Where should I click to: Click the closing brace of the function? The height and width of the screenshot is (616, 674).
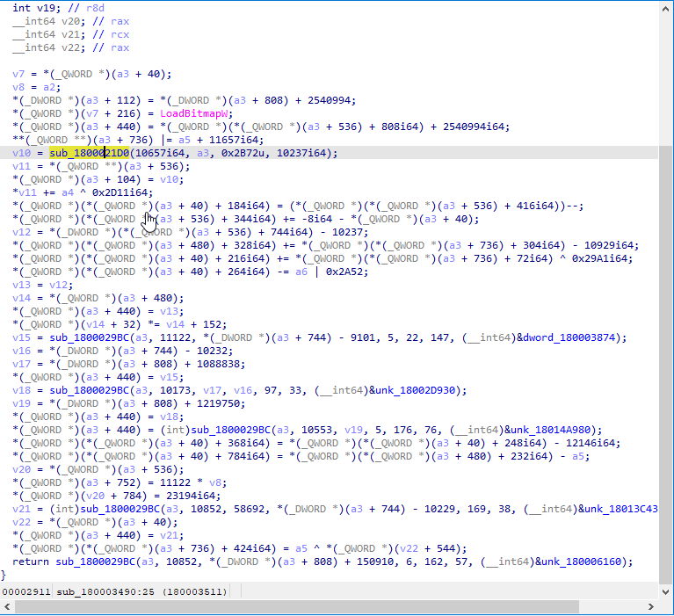(4, 576)
